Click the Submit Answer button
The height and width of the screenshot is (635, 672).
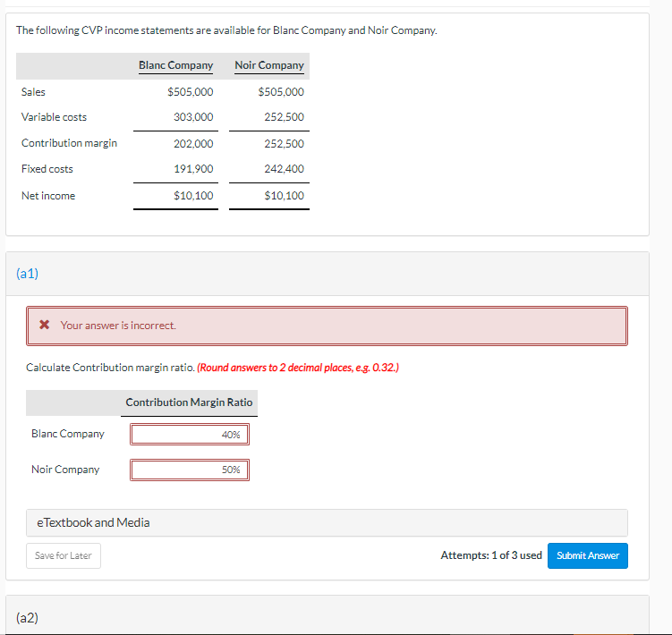pyautogui.click(x=587, y=555)
